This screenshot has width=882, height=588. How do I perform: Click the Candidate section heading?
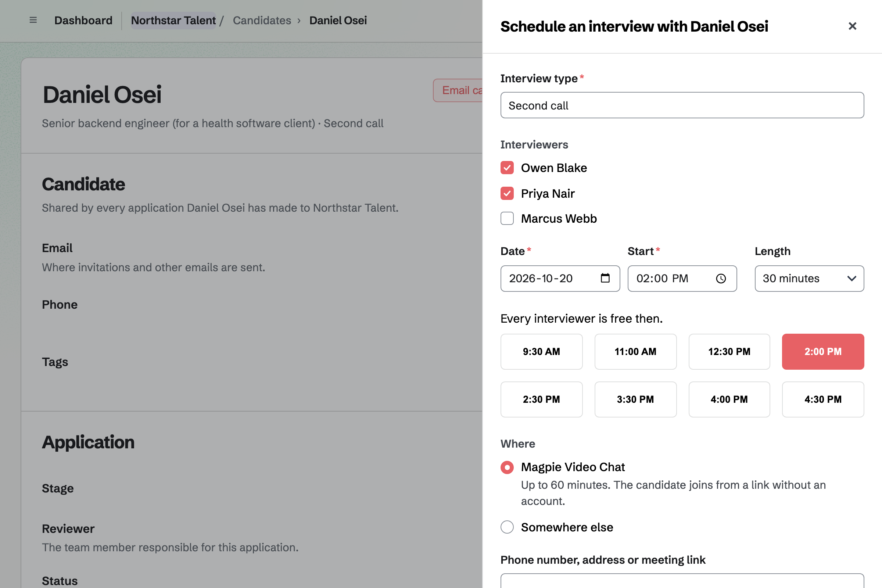(83, 184)
